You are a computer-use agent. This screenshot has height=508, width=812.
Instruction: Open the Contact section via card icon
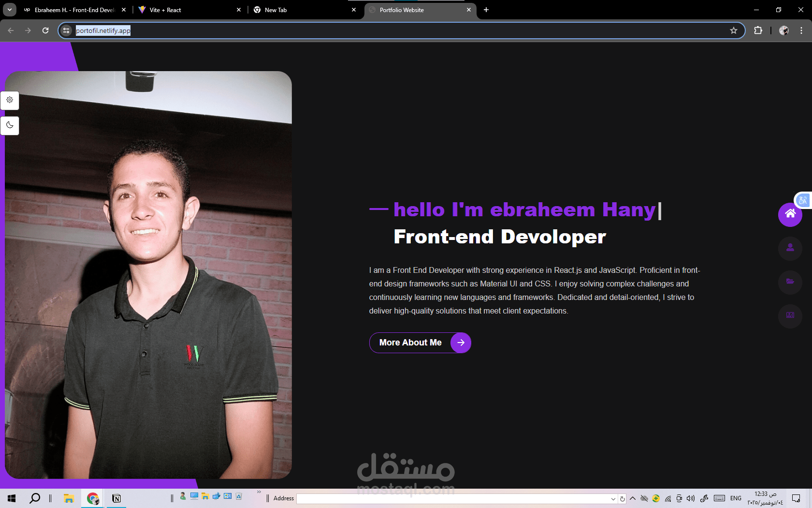click(x=790, y=315)
